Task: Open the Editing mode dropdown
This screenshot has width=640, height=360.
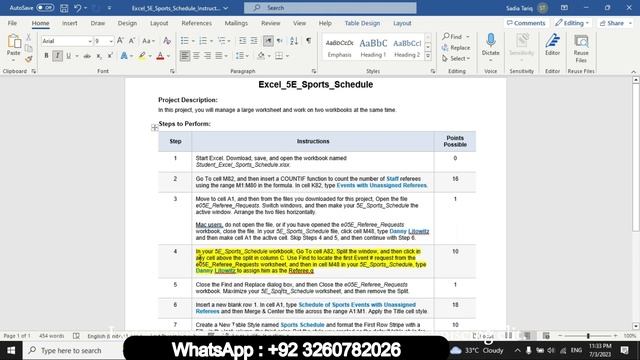Action: tap(571, 23)
